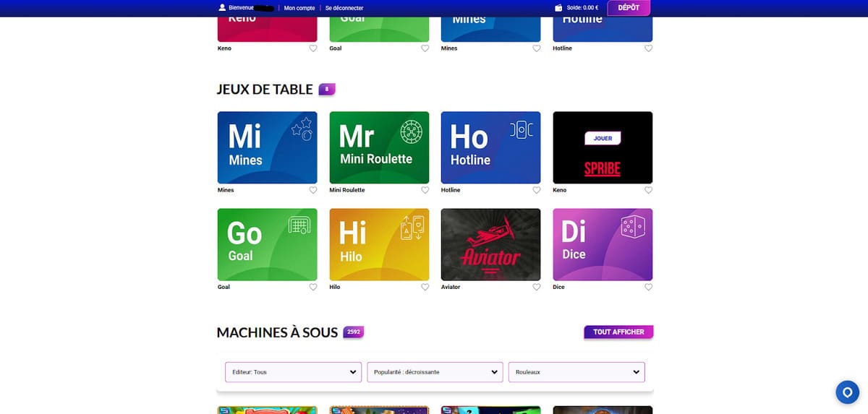Viewport: 868px width, 414px height.
Task: Click the Mini Roulette caption under its tile
Action: click(347, 190)
